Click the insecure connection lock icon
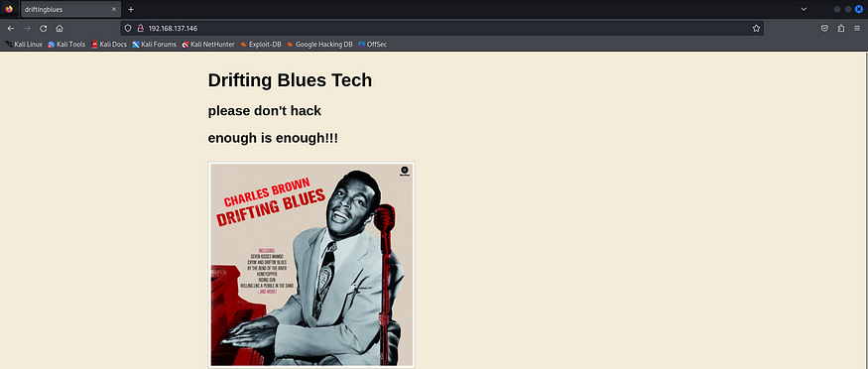Image resolution: width=868 pixels, height=369 pixels. (x=140, y=28)
